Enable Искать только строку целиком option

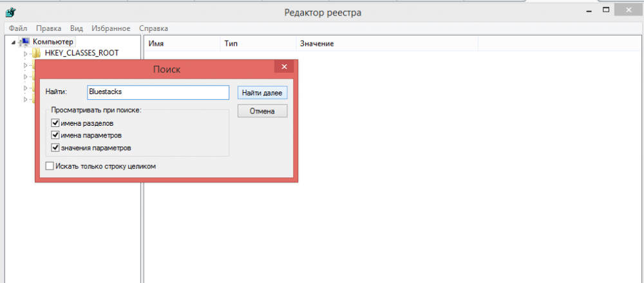(x=50, y=166)
